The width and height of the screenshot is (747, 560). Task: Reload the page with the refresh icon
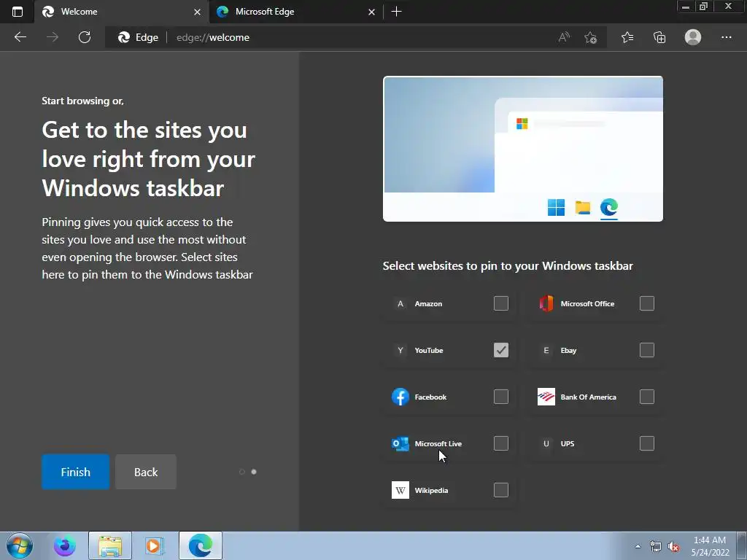pos(85,37)
